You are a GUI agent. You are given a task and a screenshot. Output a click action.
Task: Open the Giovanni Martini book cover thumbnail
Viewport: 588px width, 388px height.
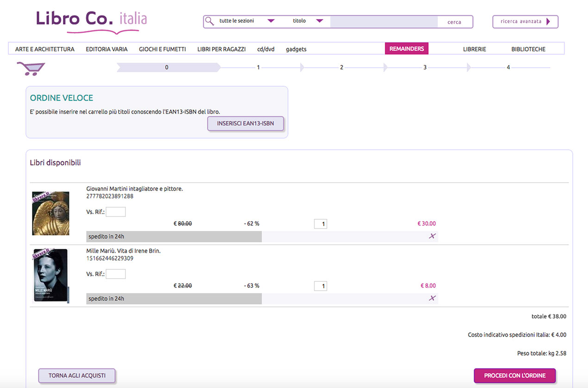(50, 213)
